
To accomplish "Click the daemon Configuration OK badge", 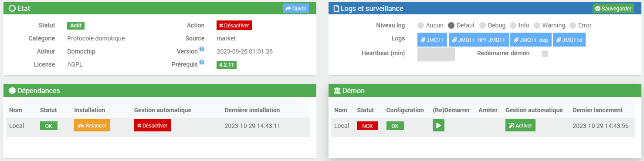I will 395,126.
